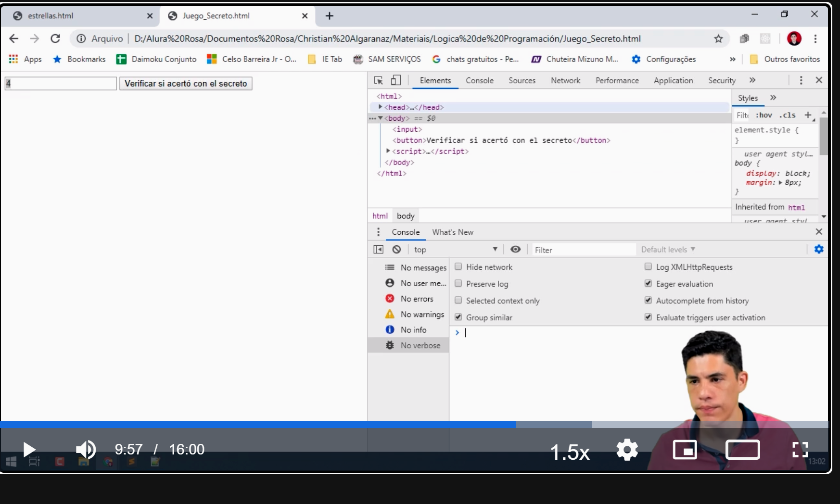Screen dimensions: 840x504
Task: Open DevTools Elements panel tab
Action: (435, 80)
